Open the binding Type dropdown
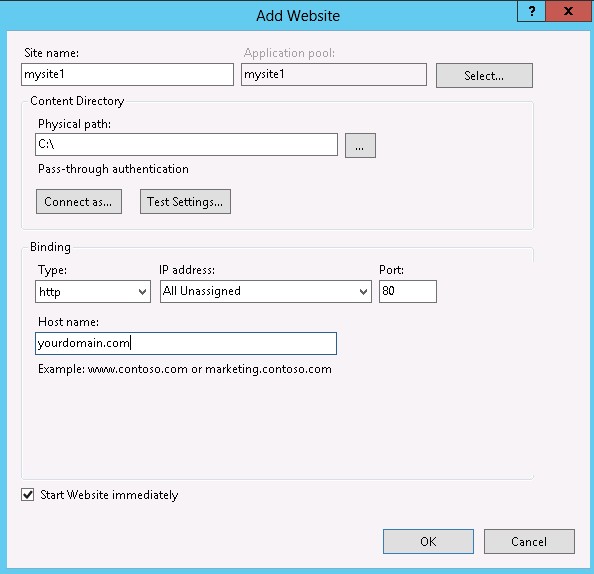Screen dimensions: 594x574 point(93,291)
